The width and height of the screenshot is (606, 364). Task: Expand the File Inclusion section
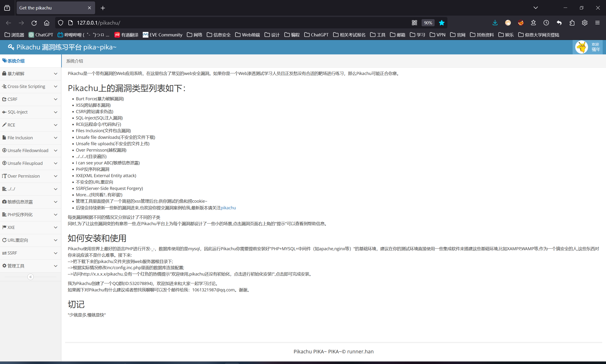(x=31, y=138)
